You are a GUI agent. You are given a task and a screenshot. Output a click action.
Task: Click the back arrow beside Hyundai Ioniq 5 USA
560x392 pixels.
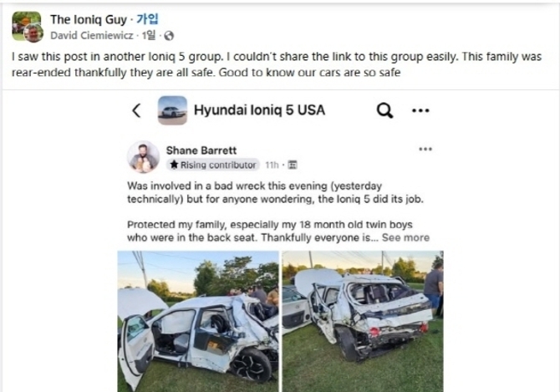(x=136, y=110)
